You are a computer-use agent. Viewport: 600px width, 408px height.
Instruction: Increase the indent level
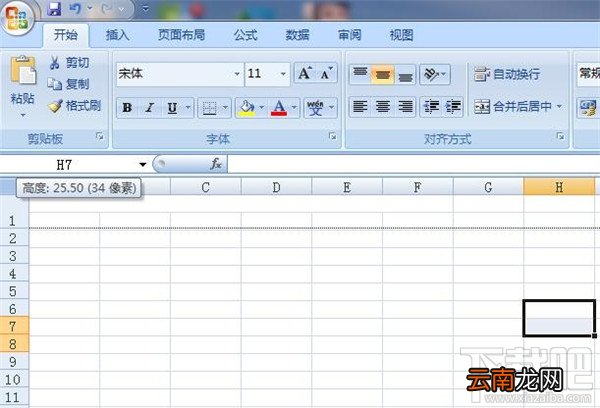pos(453,106)
